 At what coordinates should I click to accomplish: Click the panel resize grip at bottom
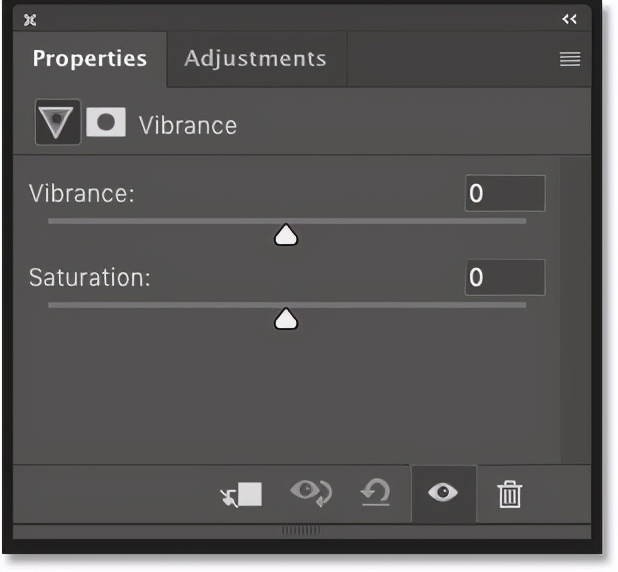(x=300, y=529)
